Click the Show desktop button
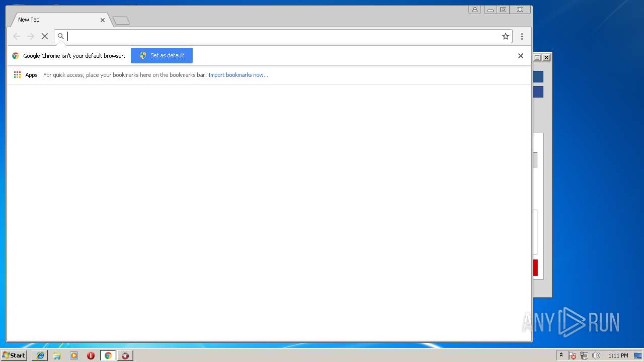Viewport: 644px width, 362px height. pyautogui.click(x=638, y=355)
